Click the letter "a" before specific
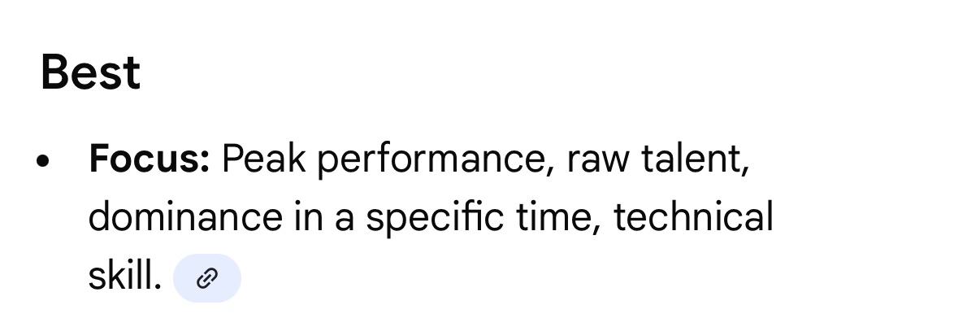Viewport: 980px width, 327px height. click(x=345, y=220)
